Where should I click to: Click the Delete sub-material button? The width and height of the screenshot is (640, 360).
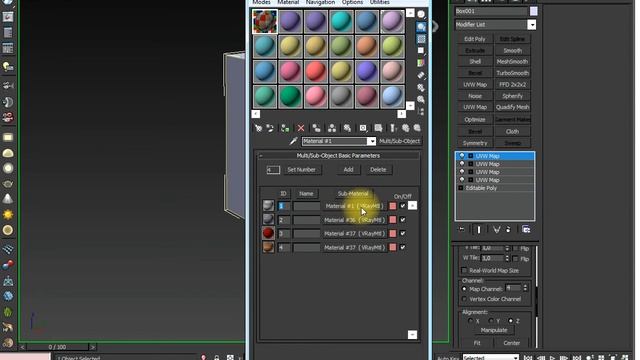click(378, 170)
